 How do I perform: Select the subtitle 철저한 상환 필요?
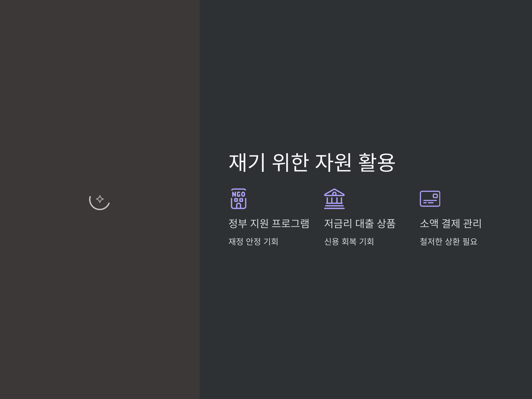point(449,241)
